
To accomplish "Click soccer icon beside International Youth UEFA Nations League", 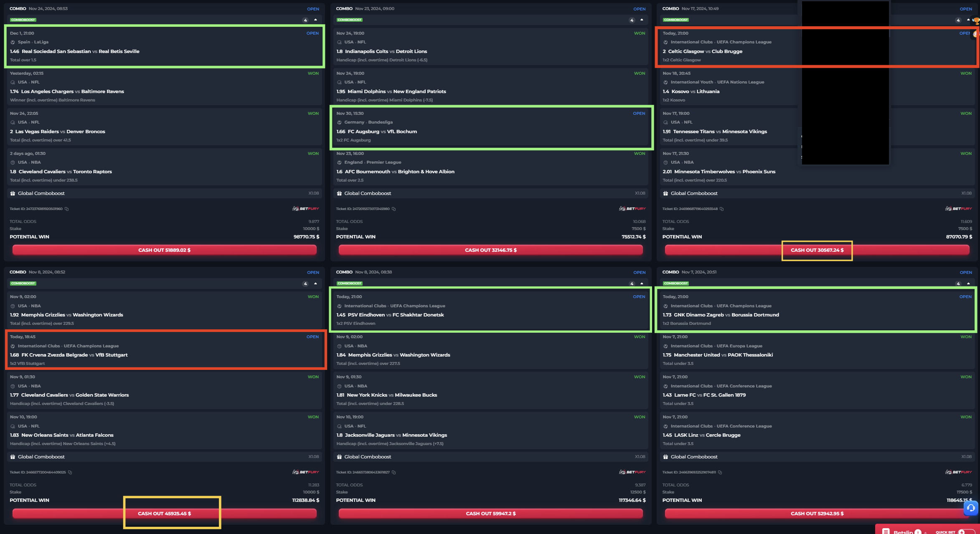I will 665,82.
